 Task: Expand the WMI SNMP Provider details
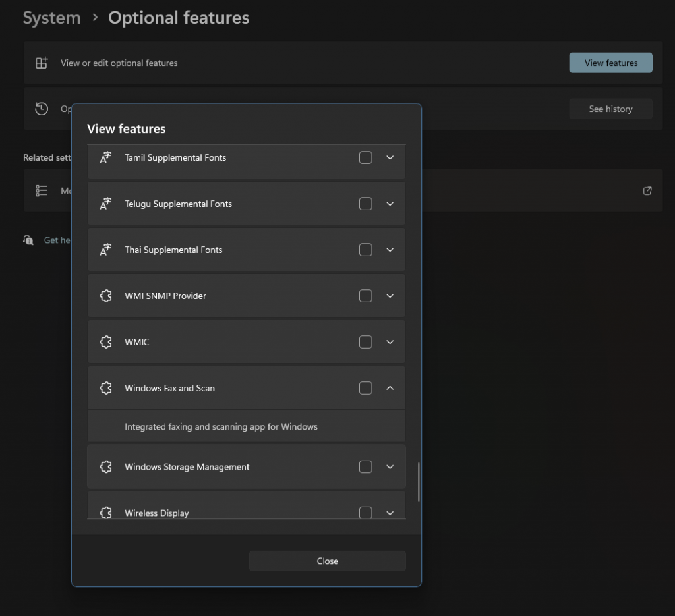390,296
